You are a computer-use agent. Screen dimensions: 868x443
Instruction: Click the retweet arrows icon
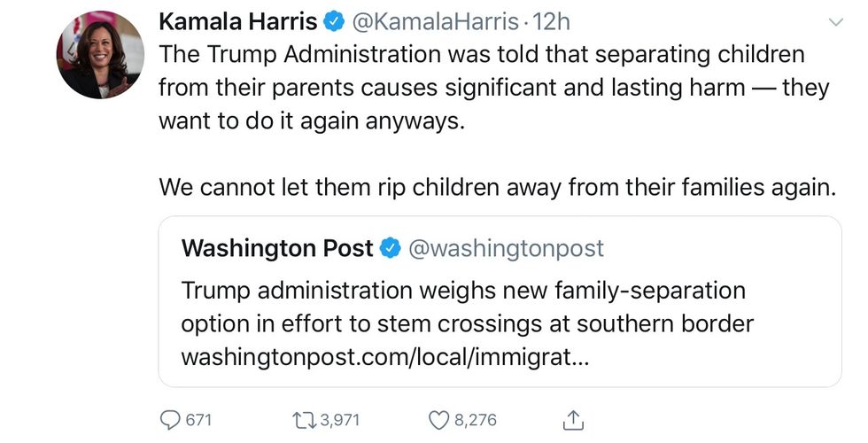tap(300, 419)
